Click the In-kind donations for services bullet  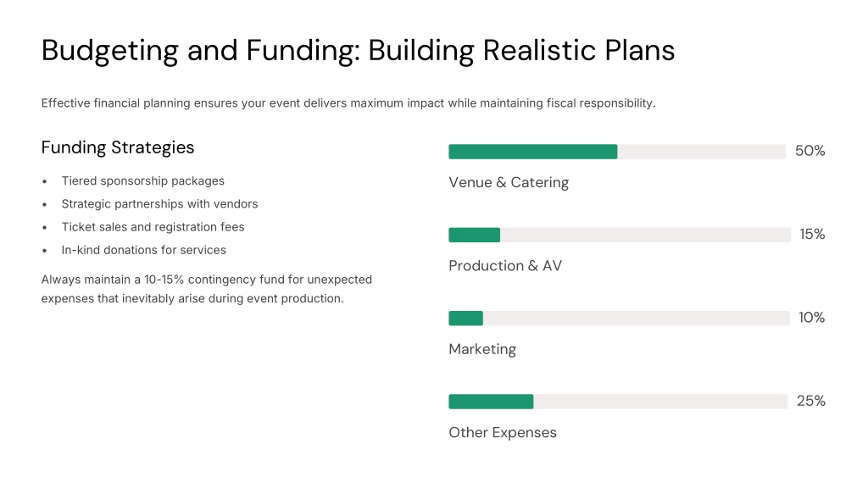143,250
